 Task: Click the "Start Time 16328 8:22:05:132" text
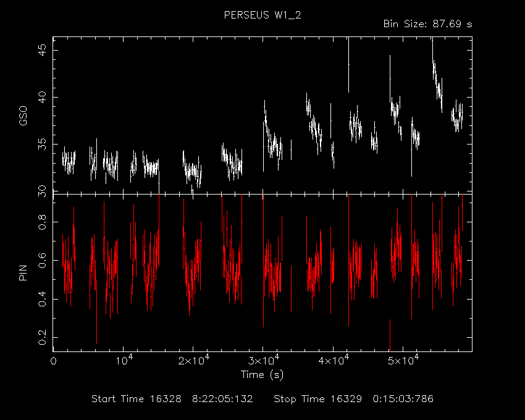click(x=172, y=399)
